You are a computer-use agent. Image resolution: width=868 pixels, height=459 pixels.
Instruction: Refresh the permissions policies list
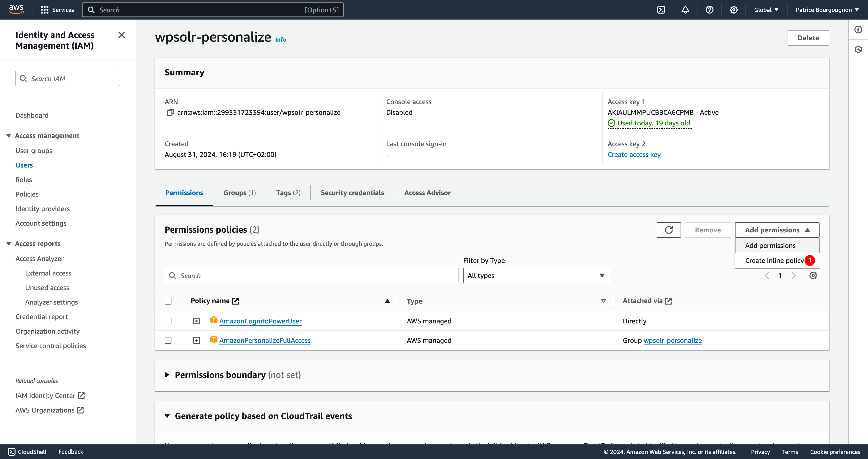click(668, 230)
